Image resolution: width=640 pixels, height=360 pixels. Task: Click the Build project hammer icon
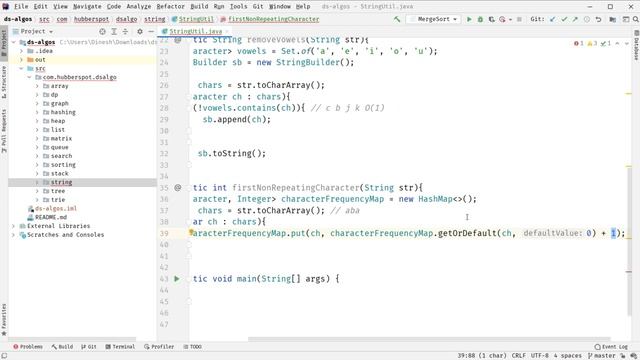397,19
